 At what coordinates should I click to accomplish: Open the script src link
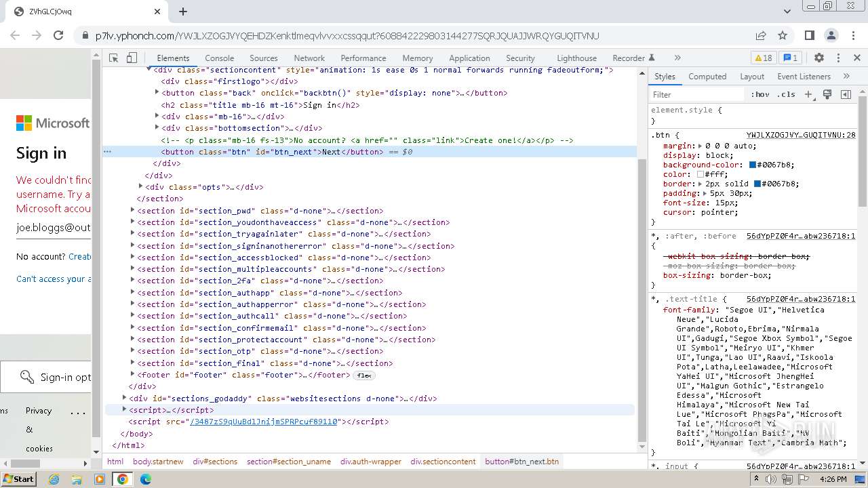(264, 422)
